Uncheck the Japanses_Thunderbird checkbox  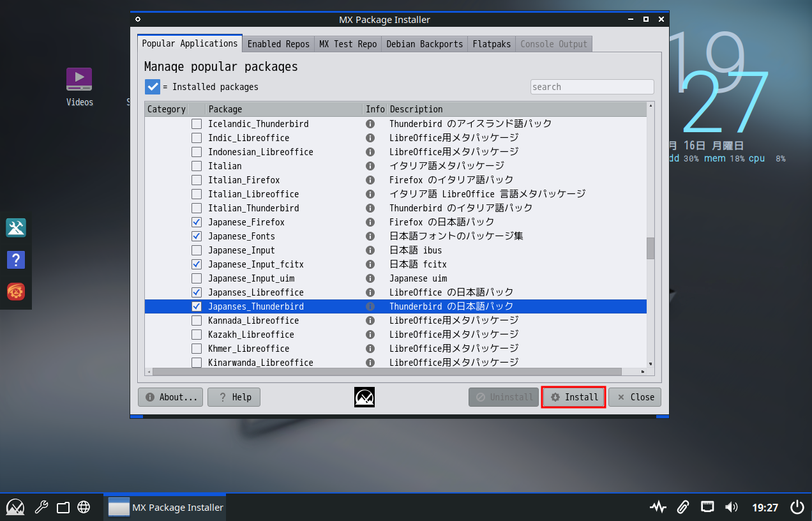pos(197,306)
